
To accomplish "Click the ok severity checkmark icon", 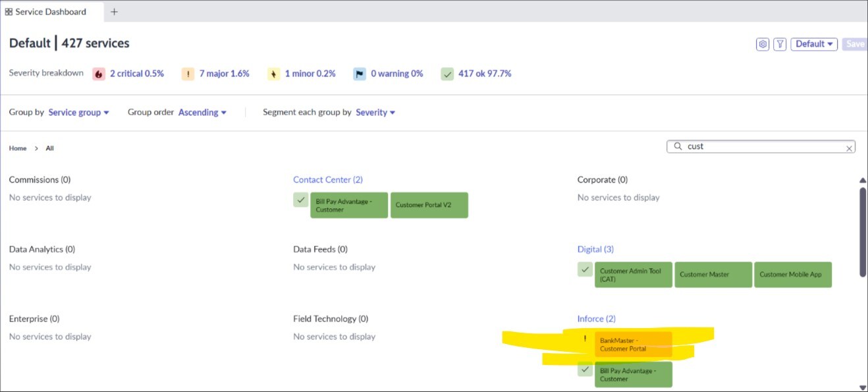I will [447, 74].
